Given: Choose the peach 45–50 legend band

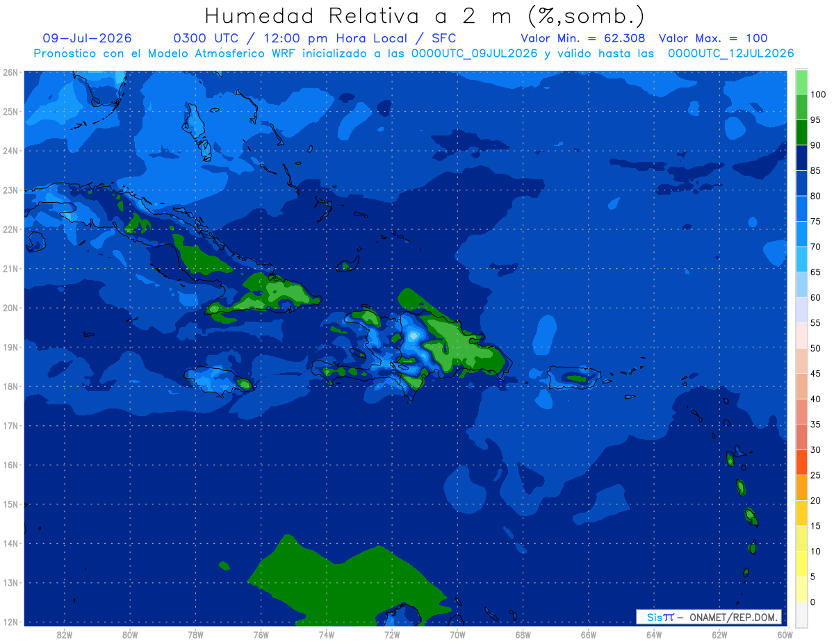Looking at the screenshot, I should coord(801,361).
